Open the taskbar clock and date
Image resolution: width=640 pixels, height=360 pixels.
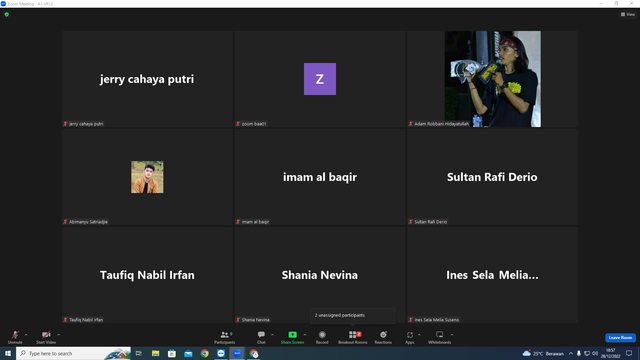[x=611, y=353]
